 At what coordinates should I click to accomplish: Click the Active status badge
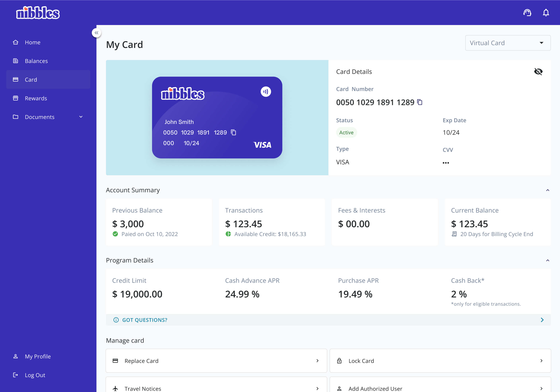[x=346, y=132]
